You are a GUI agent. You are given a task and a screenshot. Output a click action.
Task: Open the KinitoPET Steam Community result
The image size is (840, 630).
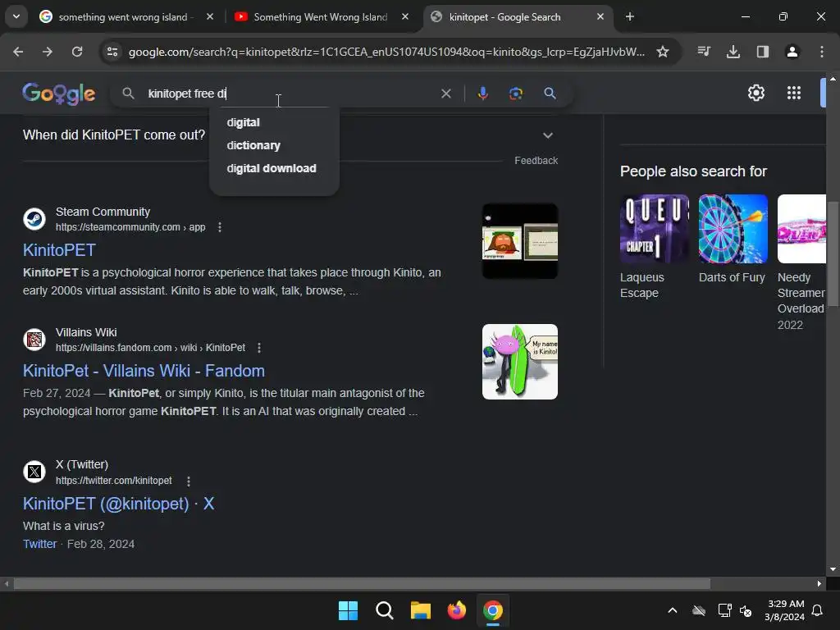click(x=59, y=250)
